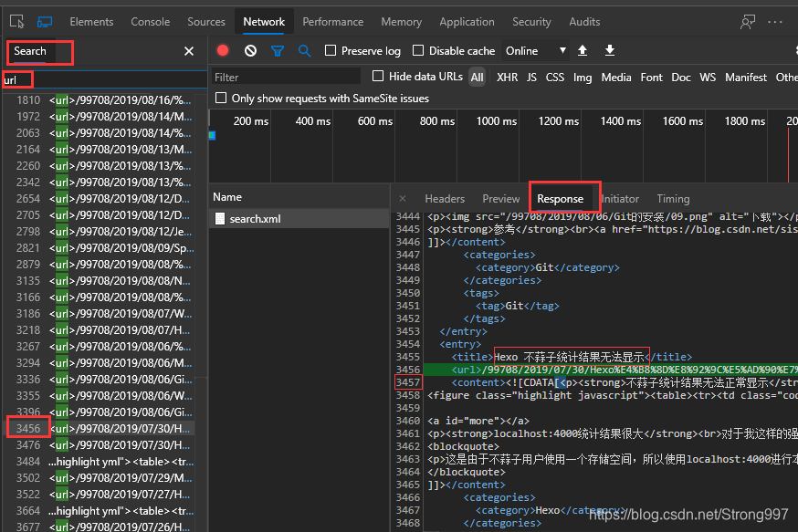
Task: Import HAR file upload arrow icon
Action: 583,50
